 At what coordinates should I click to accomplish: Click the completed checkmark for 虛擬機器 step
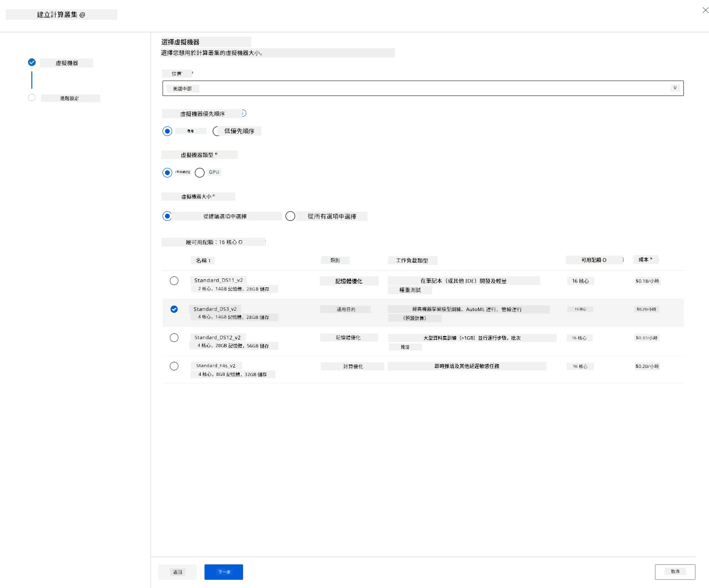click(x=32, y=62)
